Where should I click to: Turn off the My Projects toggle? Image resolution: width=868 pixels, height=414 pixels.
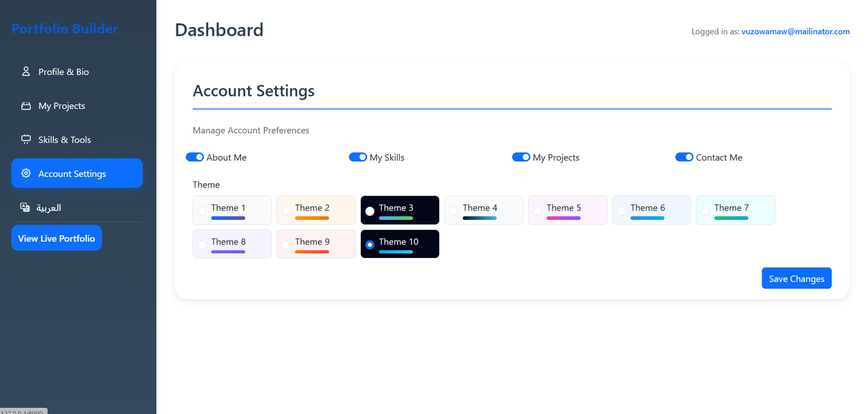coord(521,157)
